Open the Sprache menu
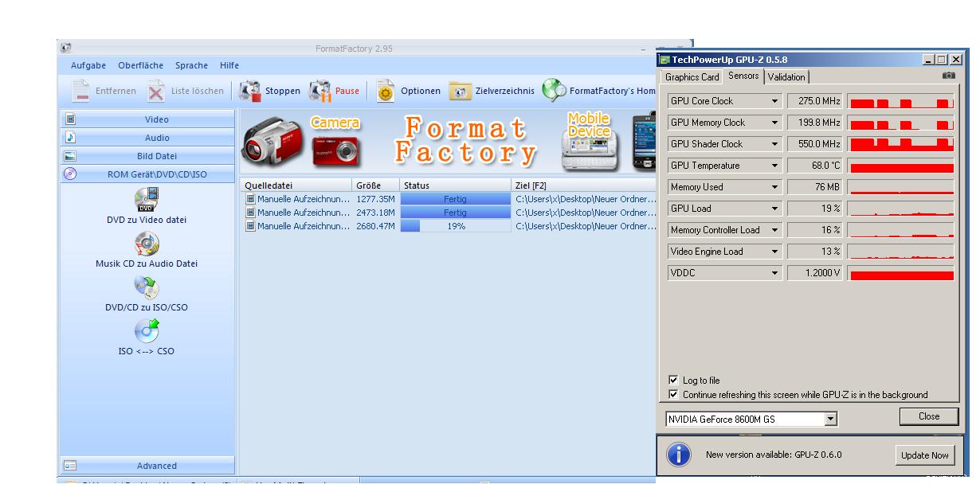 pyautogui.click(x=191, y=65)
